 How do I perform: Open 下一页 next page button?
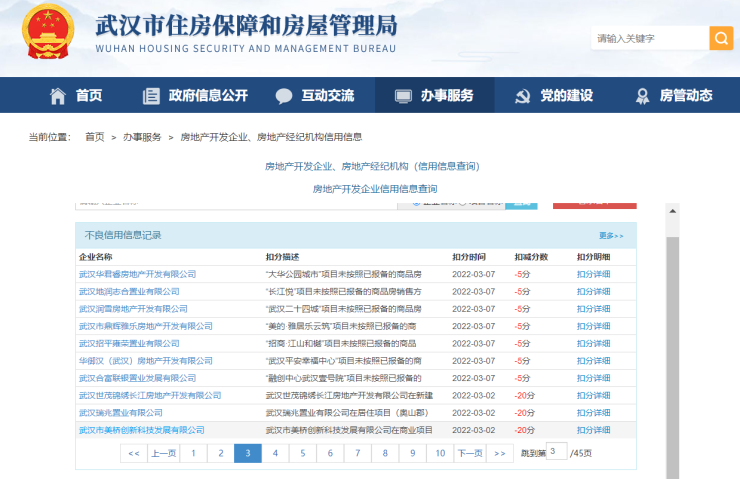[470, 453]
